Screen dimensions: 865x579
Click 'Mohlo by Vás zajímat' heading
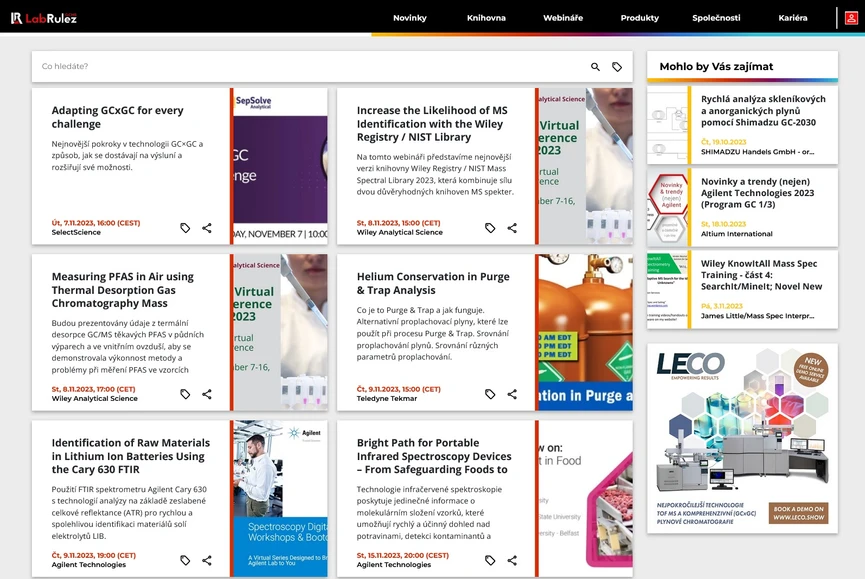[x=716, y=67]
